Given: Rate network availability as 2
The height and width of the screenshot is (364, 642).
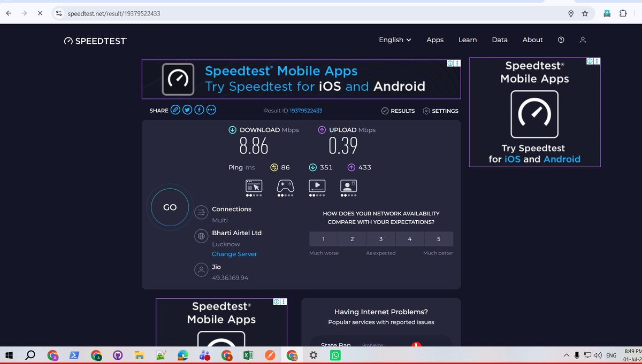Looking at the screenshot, I should [x=352, y=239].
